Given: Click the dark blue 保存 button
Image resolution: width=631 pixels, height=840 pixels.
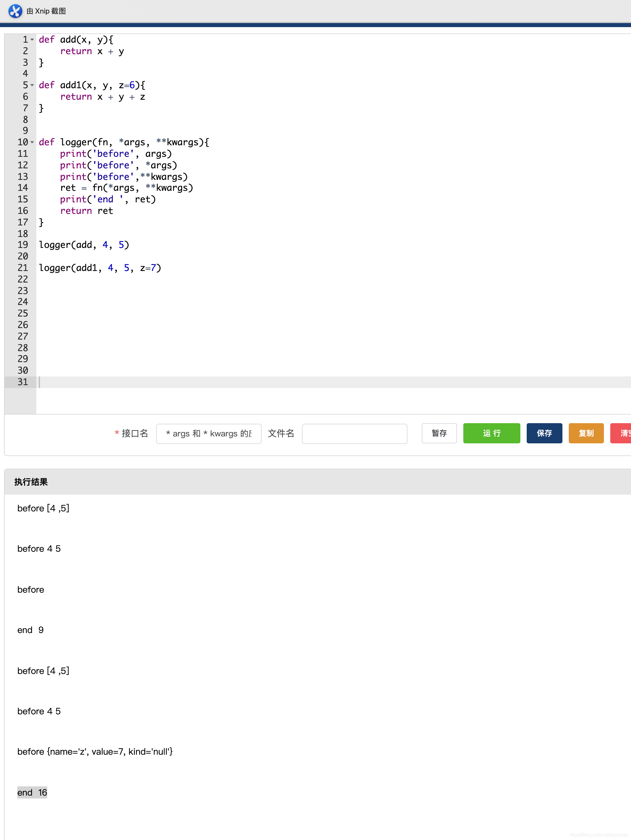Looking at the screenshot, I should (x=545, y=433).
